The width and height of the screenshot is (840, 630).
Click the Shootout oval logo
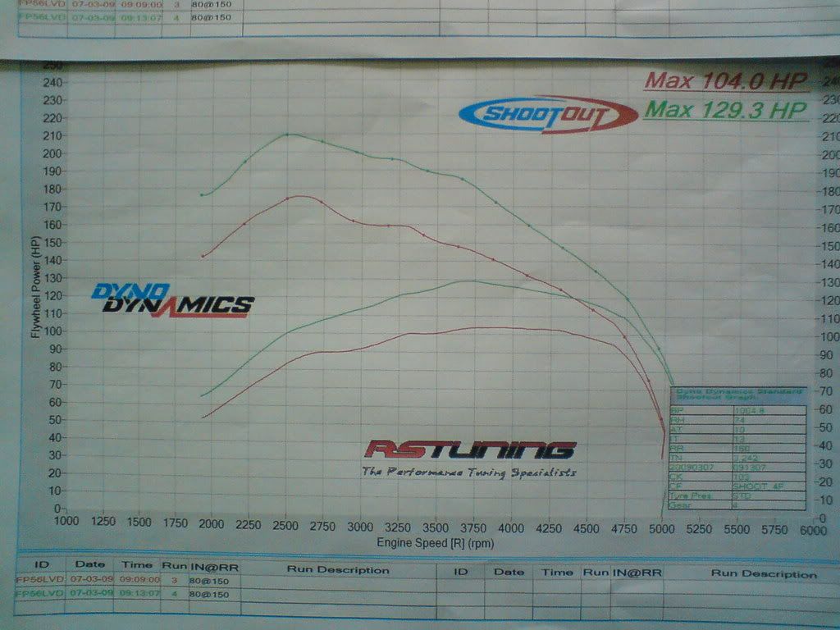click(548, 114)
